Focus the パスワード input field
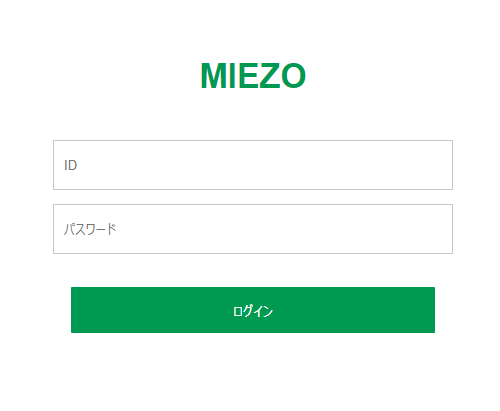Viewport: 500px width, 411px height. (x=253, y=229)
